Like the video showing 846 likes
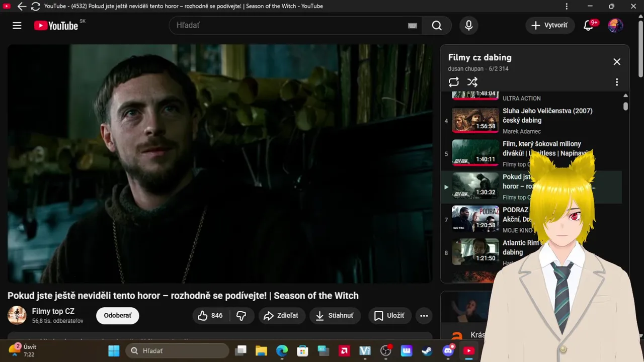Image resolution: width=644 pixels, height=362 pixels. click(x=211, y=316)
